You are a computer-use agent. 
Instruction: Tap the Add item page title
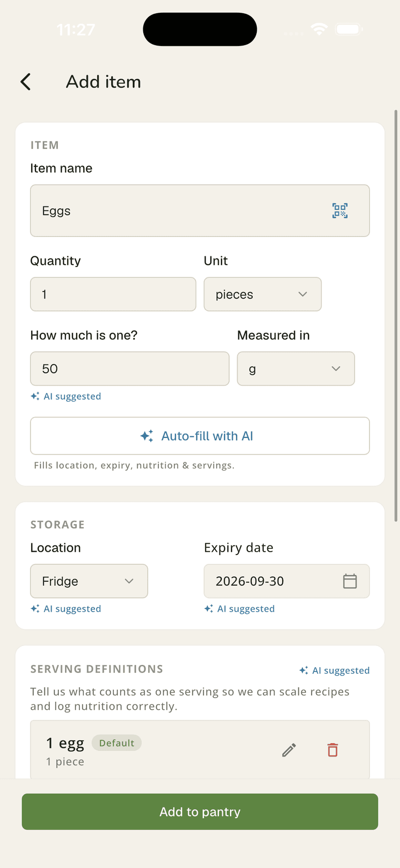click(103, 82)
